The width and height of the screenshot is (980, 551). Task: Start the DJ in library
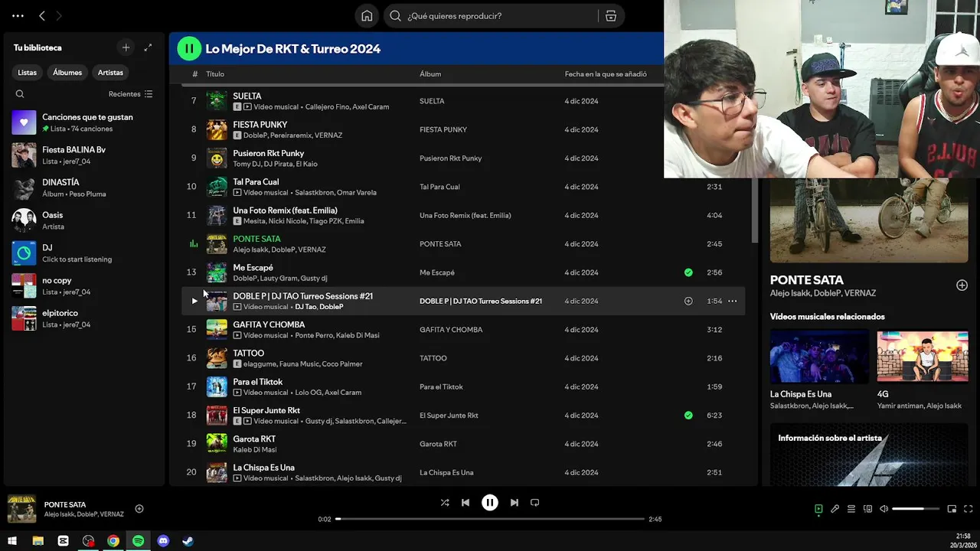pyautogui.click(x=83, y=253)
